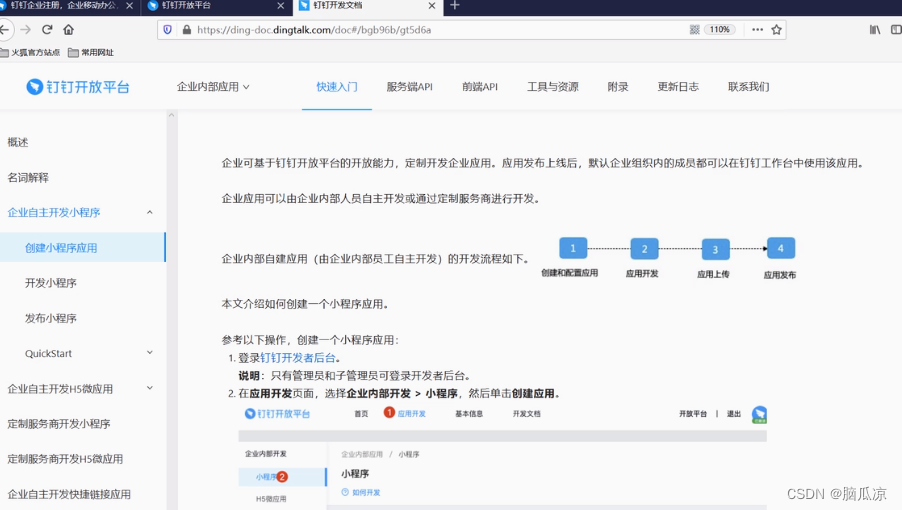Open the 附录 nav tab
This screenshot has width=902, height=510.
[x=618, y=87]
